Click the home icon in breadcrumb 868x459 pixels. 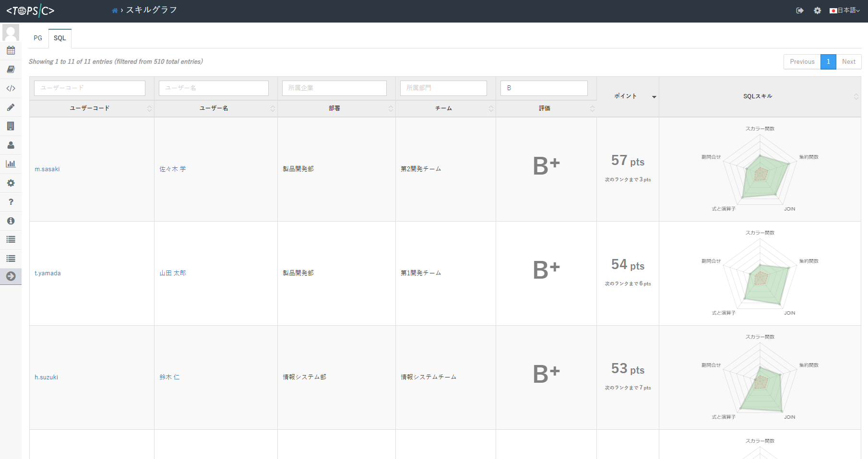[x=115, y=11]
